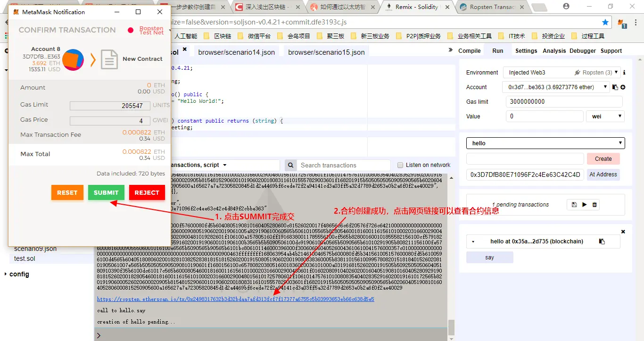Enable the Listen on network checkbox
Image resolution: width=644 pixels, height=341 pixels.
[x=400, y=165]
